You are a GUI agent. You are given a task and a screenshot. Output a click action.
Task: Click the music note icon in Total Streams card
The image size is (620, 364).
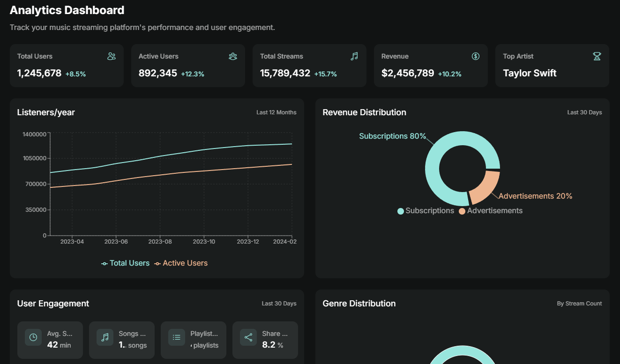click(354, 56)
